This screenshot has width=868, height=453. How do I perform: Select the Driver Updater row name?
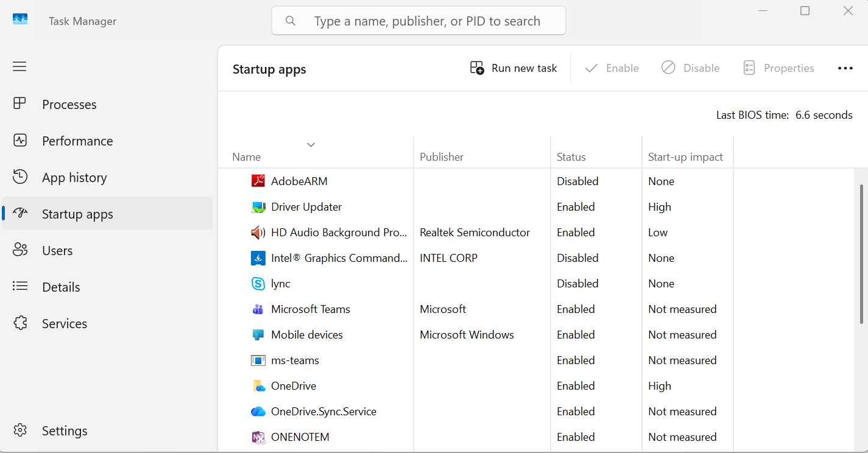(x=306, y=207)
